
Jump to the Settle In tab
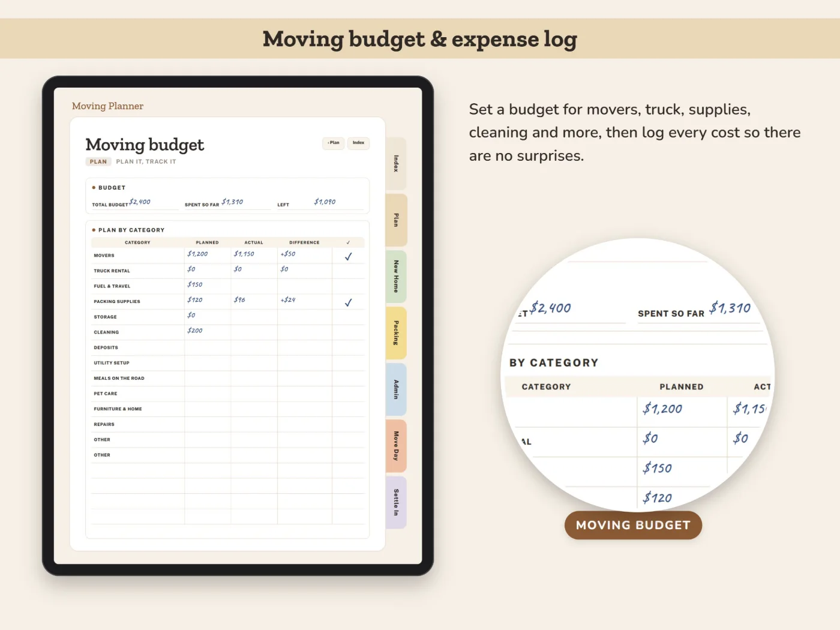click(396, 502)
